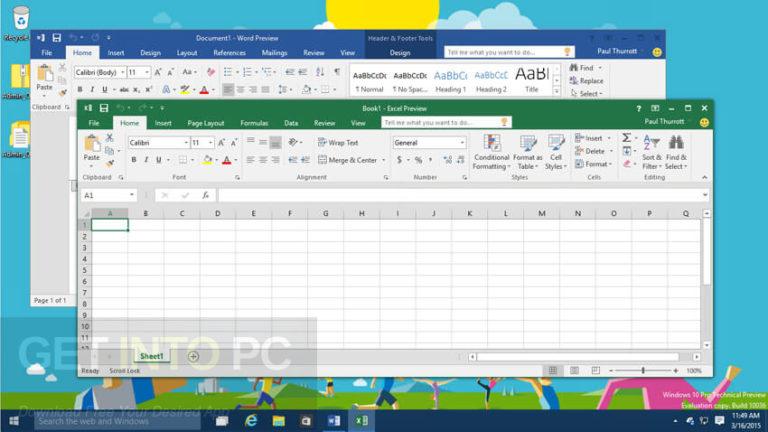
Task: Click the Excel font color red A
Action: point(227,160)
